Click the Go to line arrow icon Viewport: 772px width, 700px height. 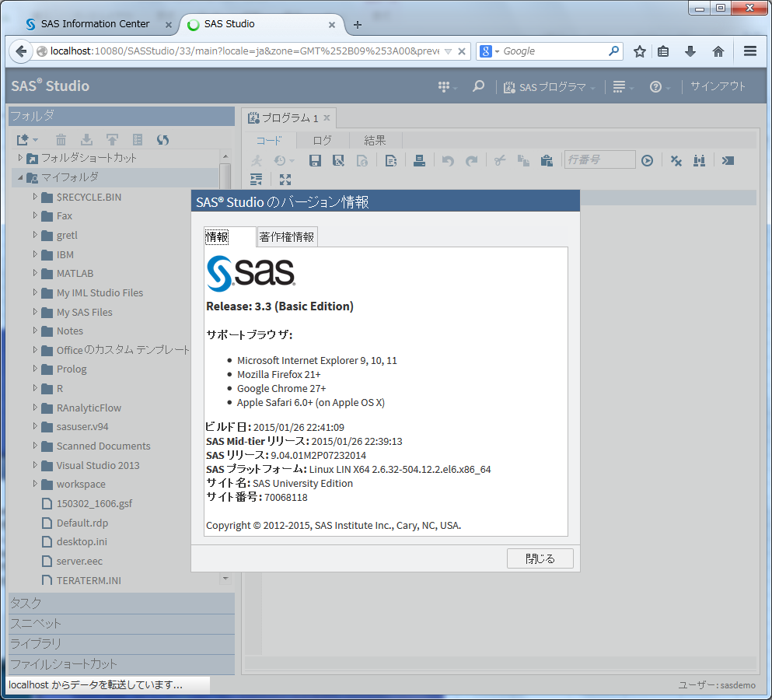(x=647, y=160)
